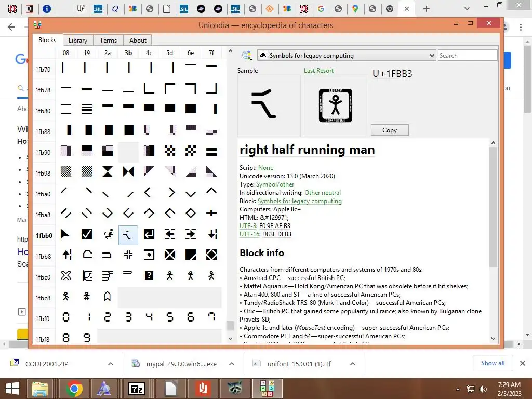This screenshot has height=399, width=532.
Task: Click the Search field in Unicodia
Action: click(468, 55)
